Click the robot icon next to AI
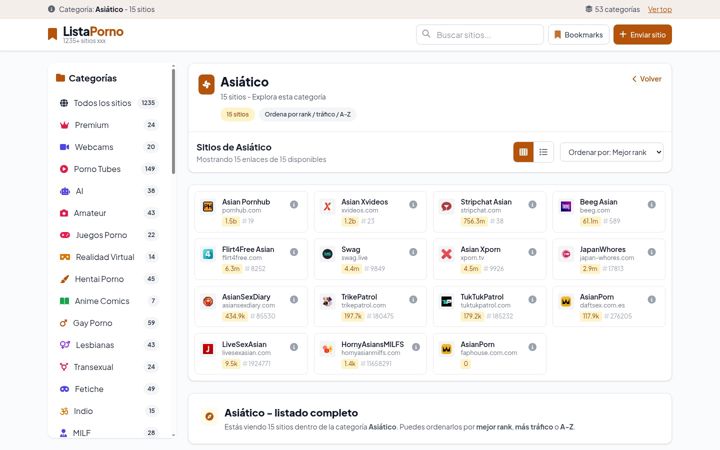The width and height of the screenshot is (720, 450). point(65,191)
